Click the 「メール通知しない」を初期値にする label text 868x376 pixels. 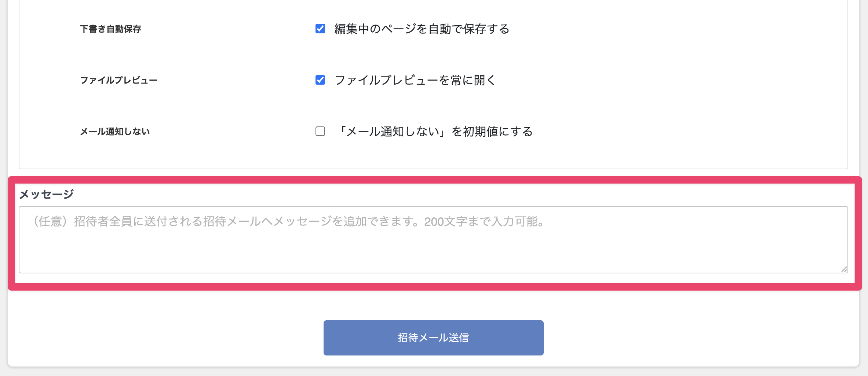[435, 132]
